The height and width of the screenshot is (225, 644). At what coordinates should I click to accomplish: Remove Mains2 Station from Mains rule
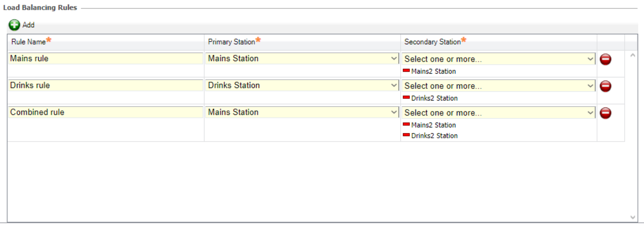click(x=406, y=71)
